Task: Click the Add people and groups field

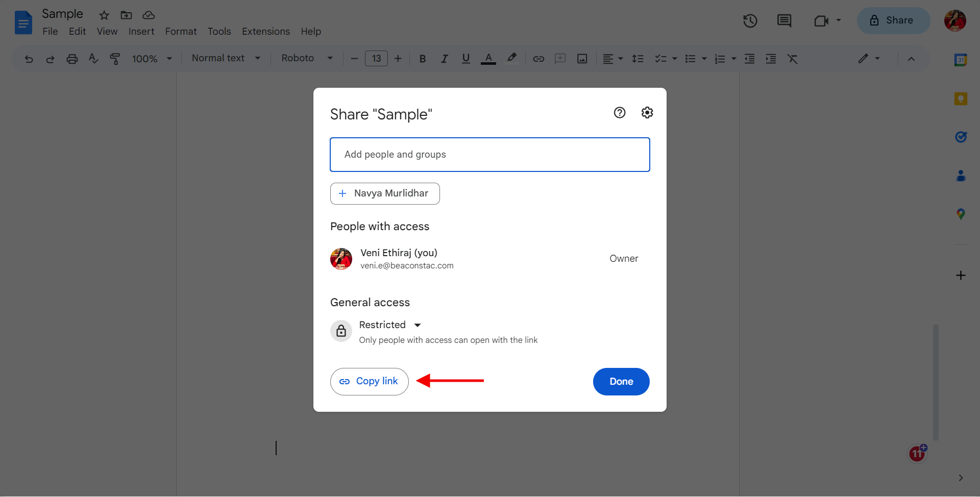Action: coord(489,154)
